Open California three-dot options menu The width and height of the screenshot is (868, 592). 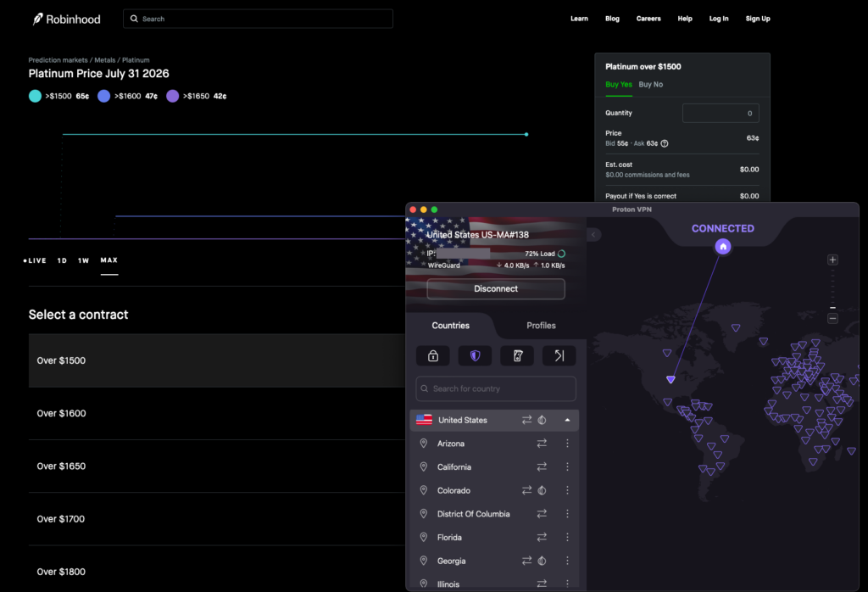pyautogui.click(x=567, y=466)
